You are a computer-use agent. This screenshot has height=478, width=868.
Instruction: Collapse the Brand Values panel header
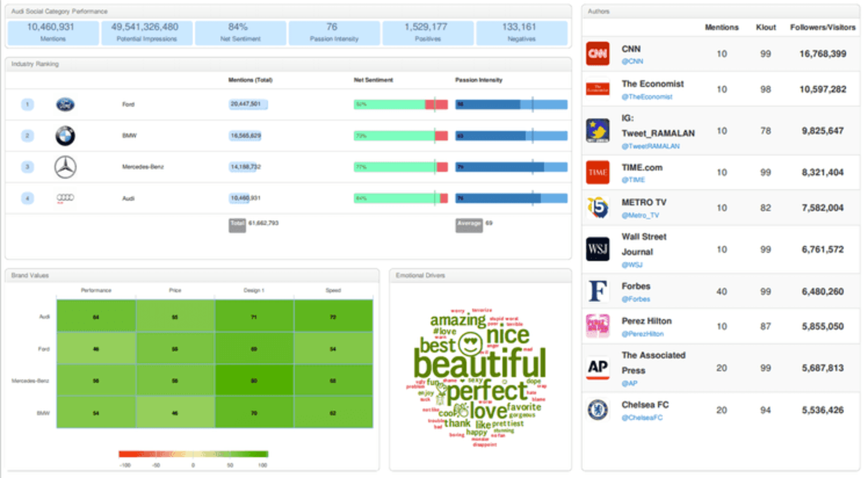point(30,275)
